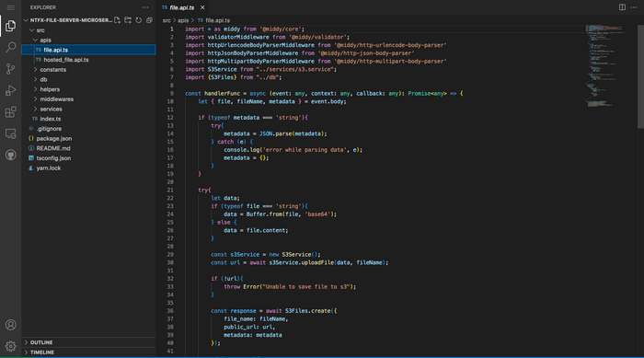644x358 pixels.
Task: Click the EXPLORER panel title
Action: (43, 7)
